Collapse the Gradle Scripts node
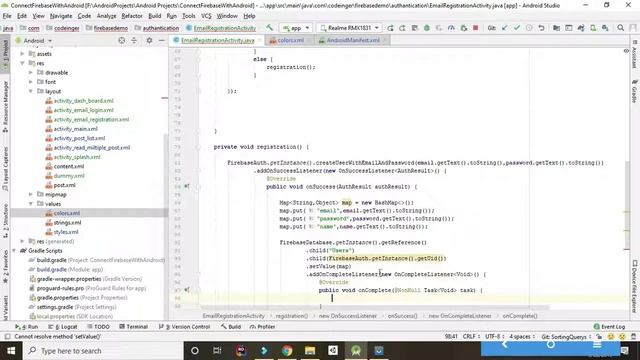 (14, 251)
